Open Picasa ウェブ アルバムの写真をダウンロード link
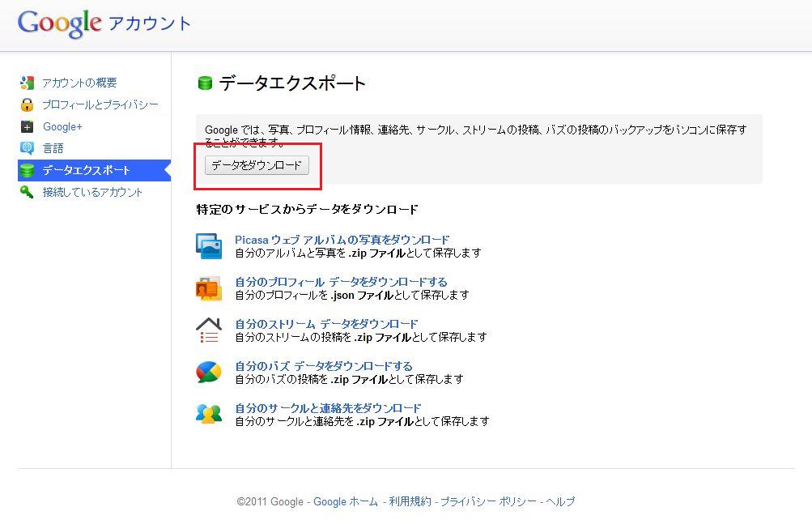The width and height of the screenshot is (812, 524). [x=342, y=240]
